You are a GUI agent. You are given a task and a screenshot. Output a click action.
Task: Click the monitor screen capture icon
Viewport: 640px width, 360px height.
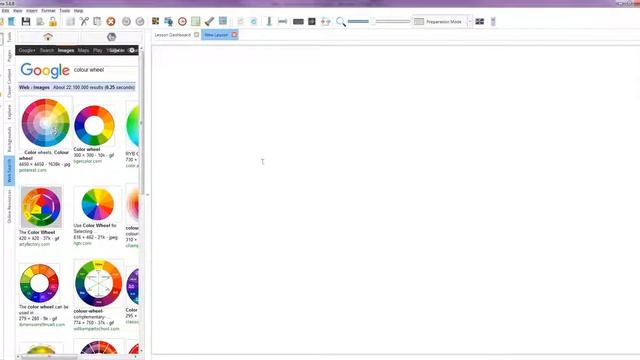click(168, 21)
